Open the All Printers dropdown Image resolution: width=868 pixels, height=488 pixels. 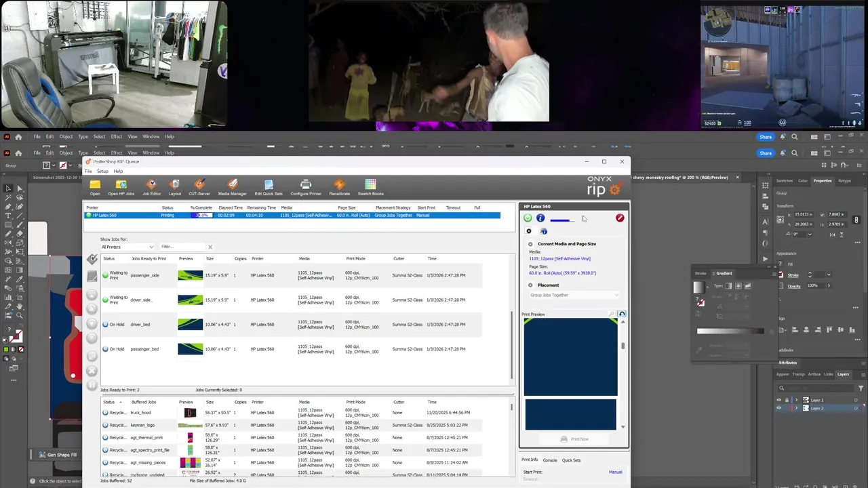click(x=127, y=247)
